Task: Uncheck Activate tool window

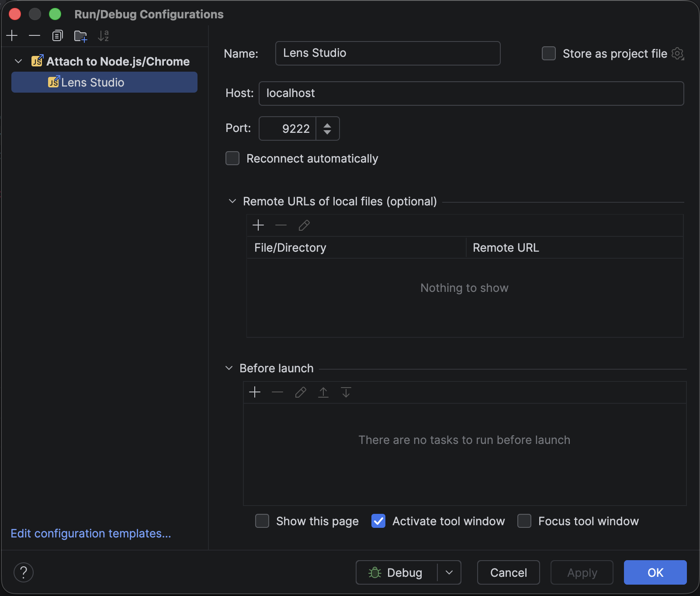Action: [378, 521]
